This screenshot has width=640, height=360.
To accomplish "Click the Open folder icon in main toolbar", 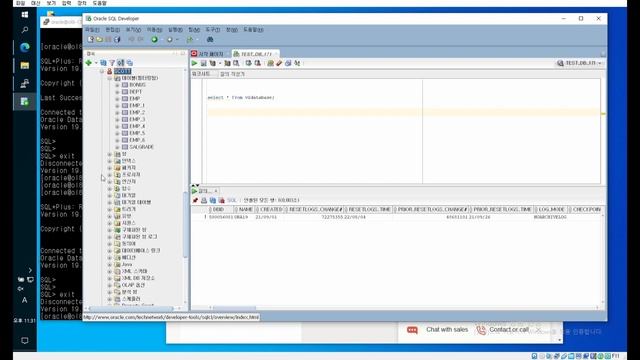I will (x=99, y=39).
